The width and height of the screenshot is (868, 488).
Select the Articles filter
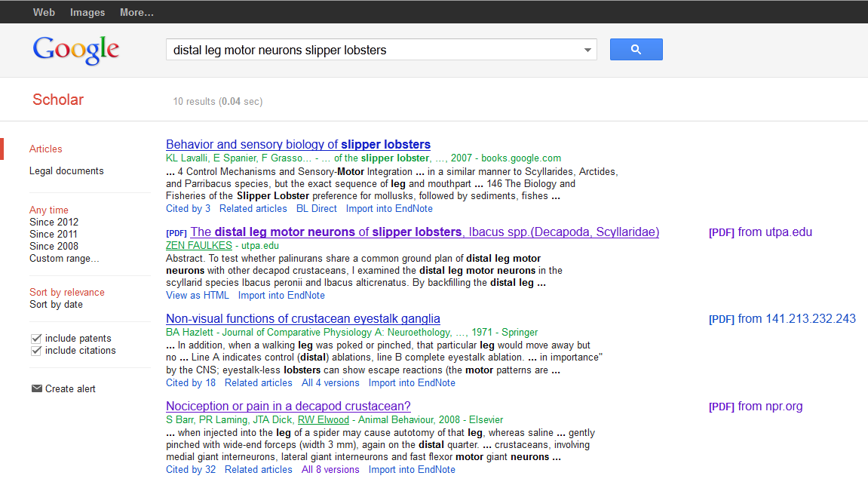pos(46,149)
